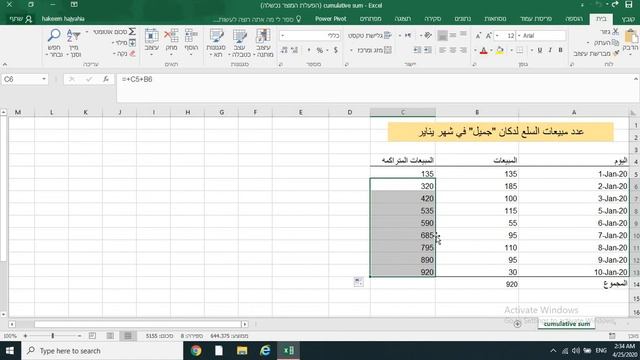Apply currency dollar number format
Viewport: 640px width, 360px height.
(336, 50)
